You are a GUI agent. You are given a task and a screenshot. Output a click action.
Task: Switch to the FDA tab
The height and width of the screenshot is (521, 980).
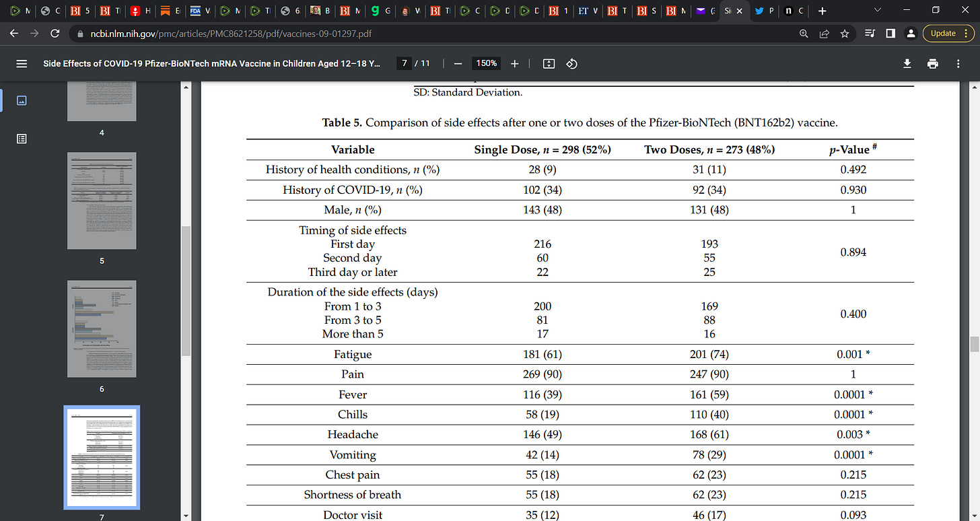[200, 11]
